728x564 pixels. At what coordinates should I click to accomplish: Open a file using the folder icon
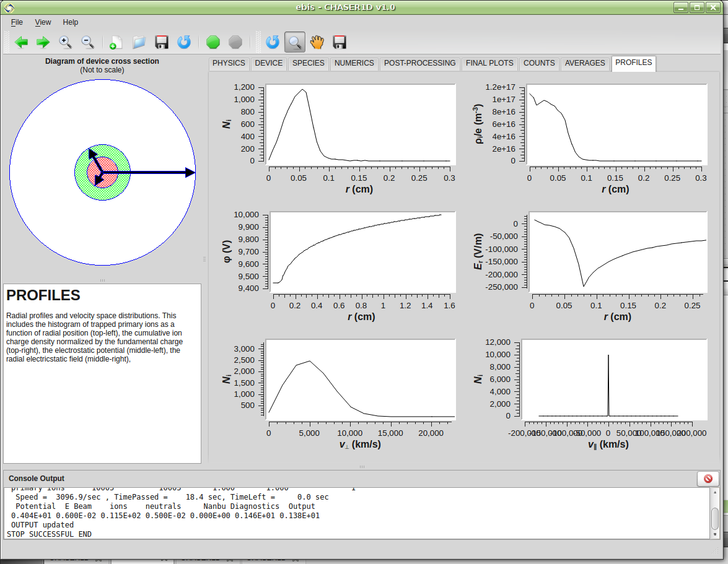click(x=139, y=43)
